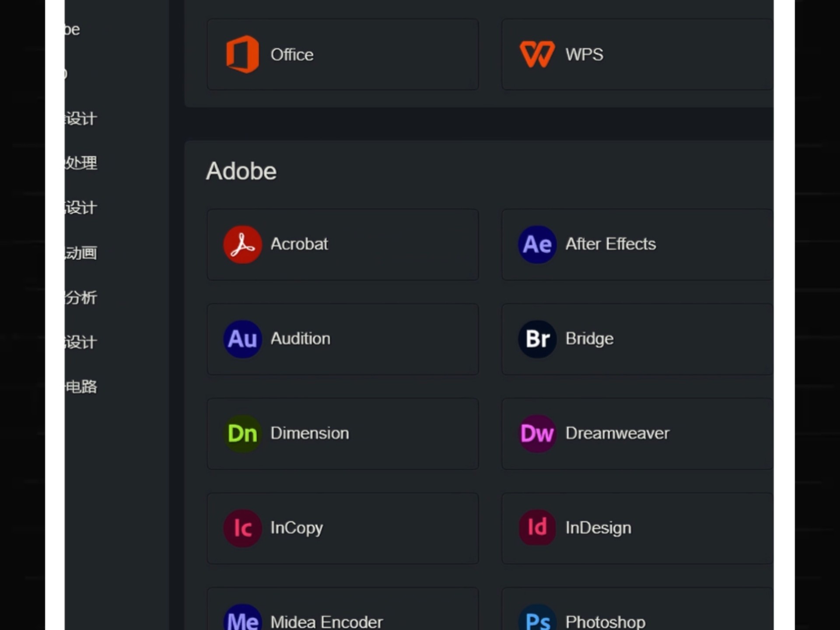Open the Acrobat link label
The height and width of the screenshot is (630, 840).
[x=299, y=244]
